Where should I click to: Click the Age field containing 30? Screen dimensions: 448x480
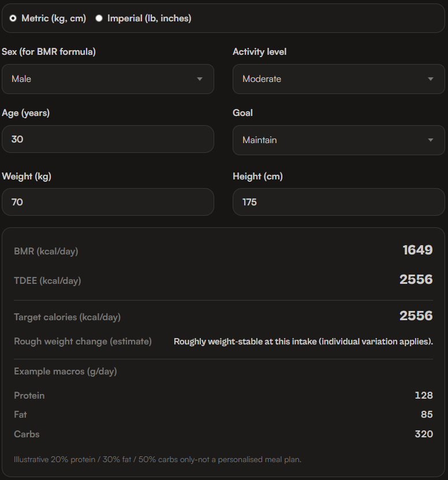(107, 139)
